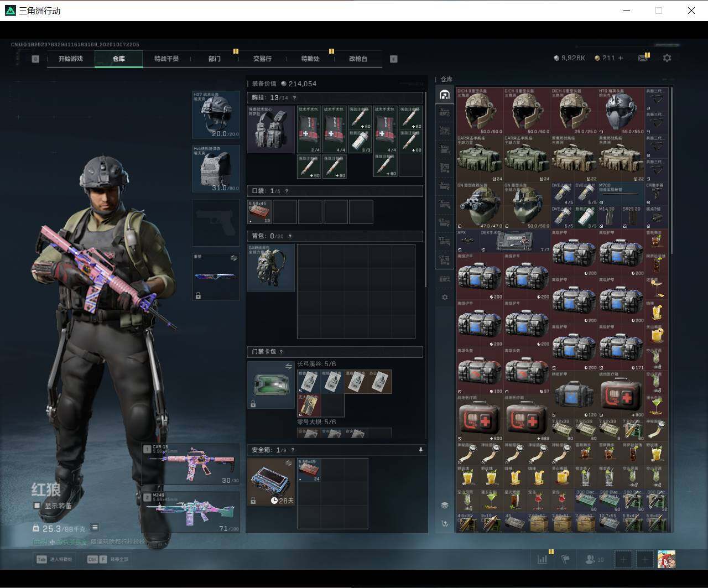Open the 交易行 tab

pos(262,59)
